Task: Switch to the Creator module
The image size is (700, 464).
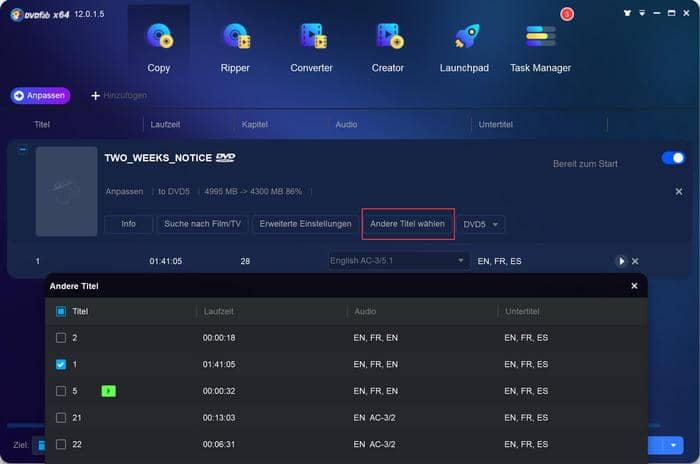Action: 388,48
